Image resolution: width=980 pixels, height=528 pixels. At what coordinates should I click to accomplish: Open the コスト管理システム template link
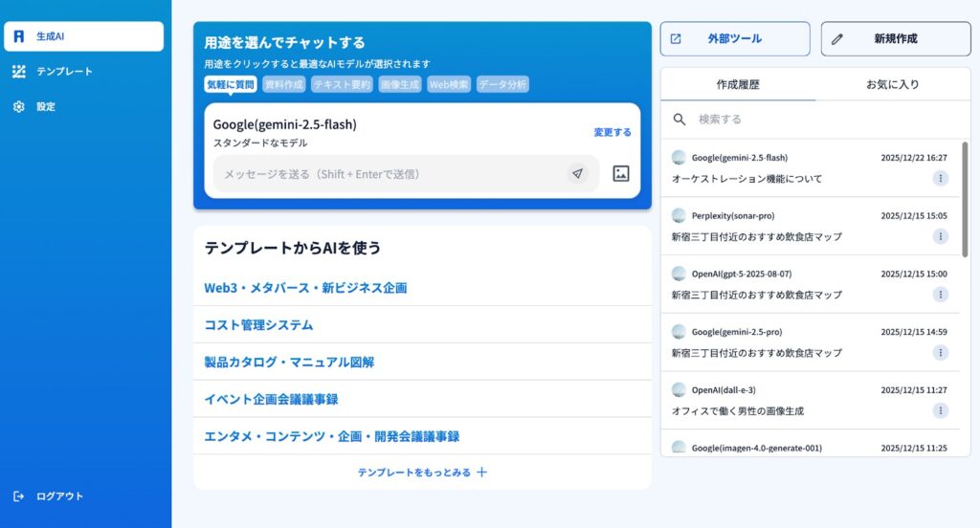258,325
